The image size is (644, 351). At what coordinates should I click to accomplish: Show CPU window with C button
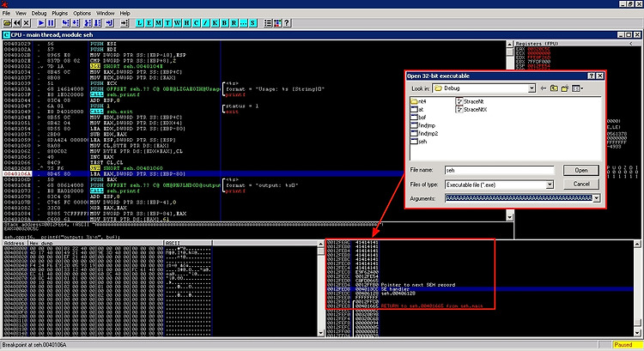point(197,23)
